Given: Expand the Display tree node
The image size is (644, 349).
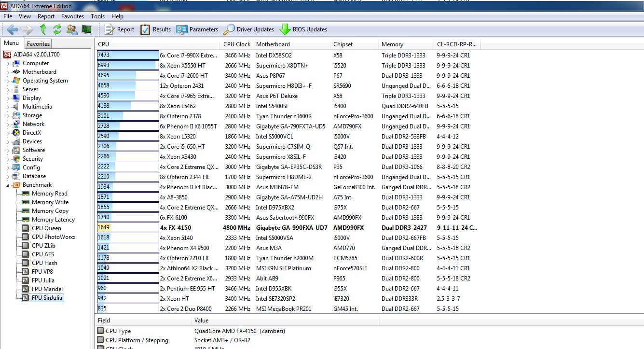Looking at the screenshot, I should [x=8, y=98].
